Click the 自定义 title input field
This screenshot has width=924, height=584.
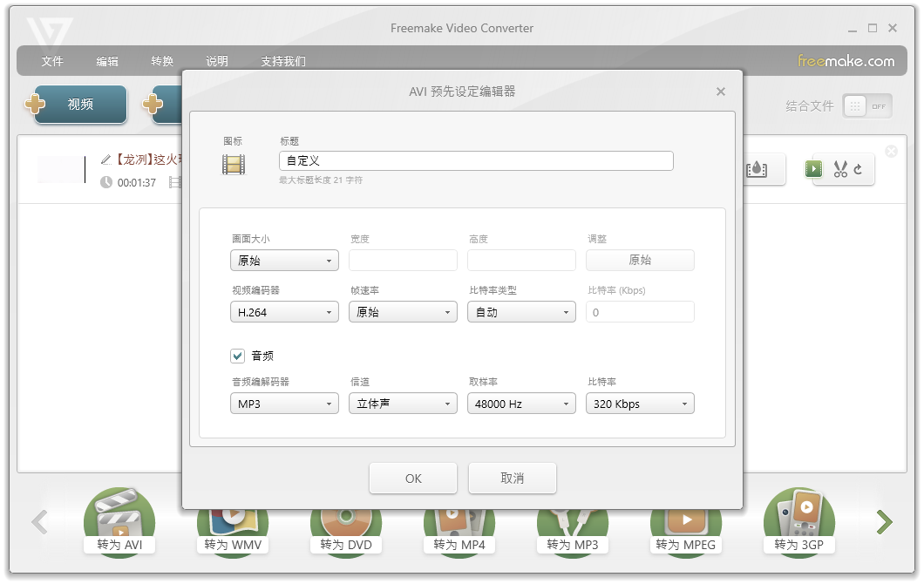(478, 160)
